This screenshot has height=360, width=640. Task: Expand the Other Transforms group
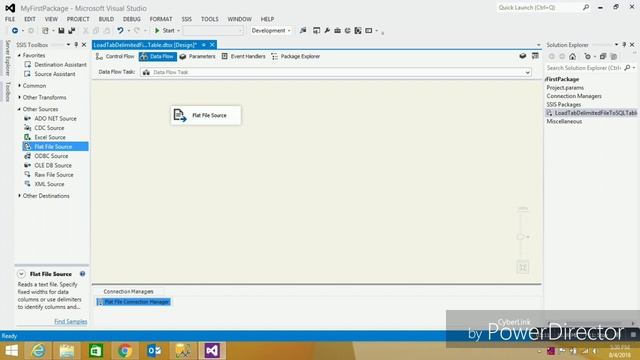tap(19, 97)
